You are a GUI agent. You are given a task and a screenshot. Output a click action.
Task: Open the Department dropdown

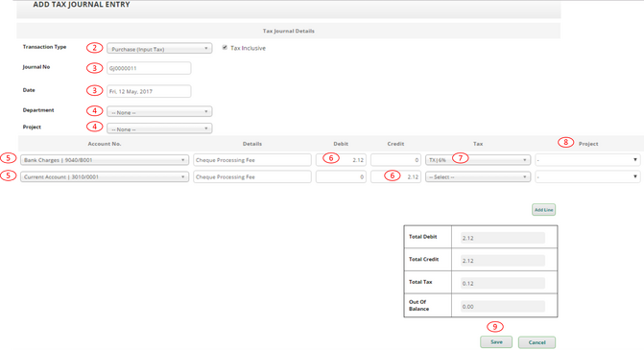(x=159, y=111)
